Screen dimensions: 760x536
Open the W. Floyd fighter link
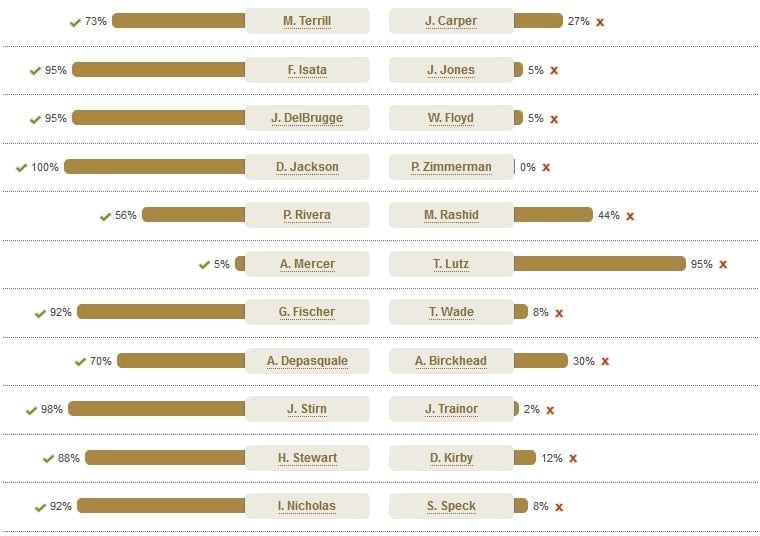(451, 118)
